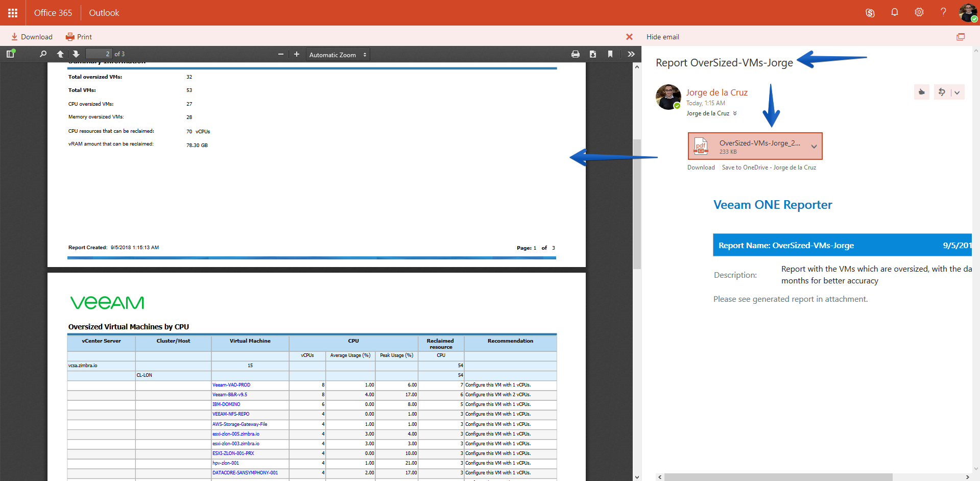Click Save to OneDrive link

pos(769,167)
